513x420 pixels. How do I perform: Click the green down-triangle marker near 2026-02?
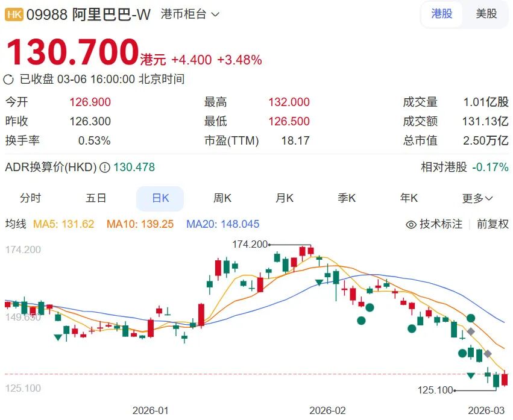click(x=319, y=283)
